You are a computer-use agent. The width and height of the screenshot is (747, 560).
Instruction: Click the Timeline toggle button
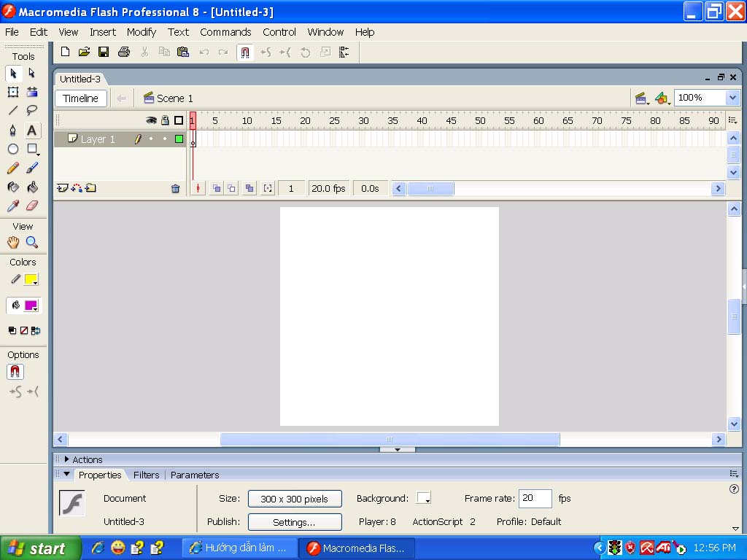(80, 98)
